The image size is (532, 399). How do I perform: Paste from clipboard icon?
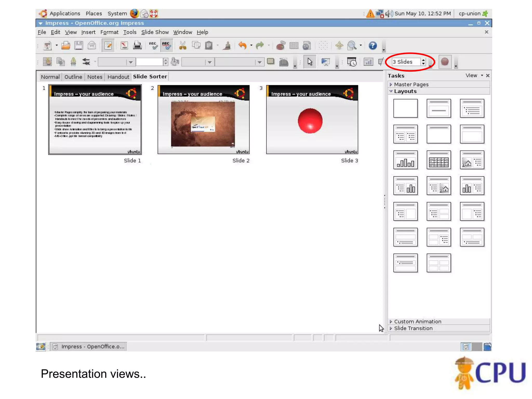209,46
